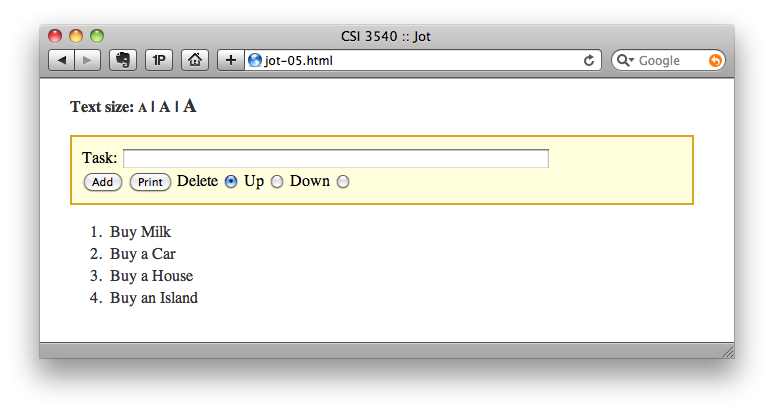
Task: Go to the home page icon
Action: click(195, 60)
